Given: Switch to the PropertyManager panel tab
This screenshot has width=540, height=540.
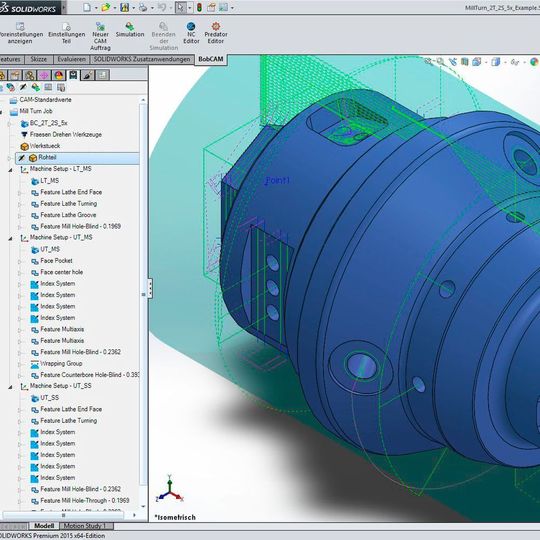Looking at the screenshot, I should click(15, 75).
